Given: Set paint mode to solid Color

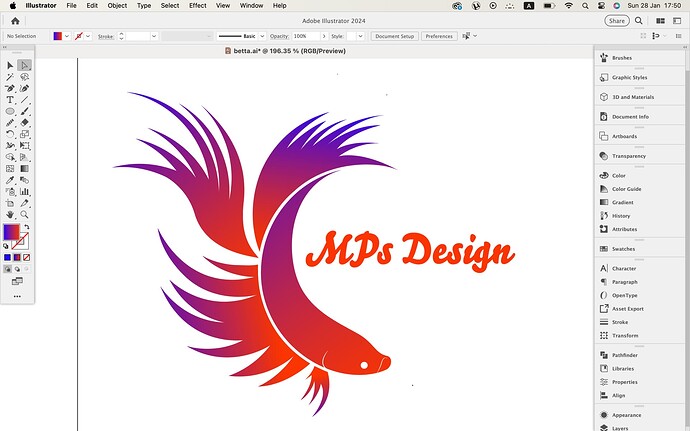Looking at the screenshot, I should (x=7, y=258).
